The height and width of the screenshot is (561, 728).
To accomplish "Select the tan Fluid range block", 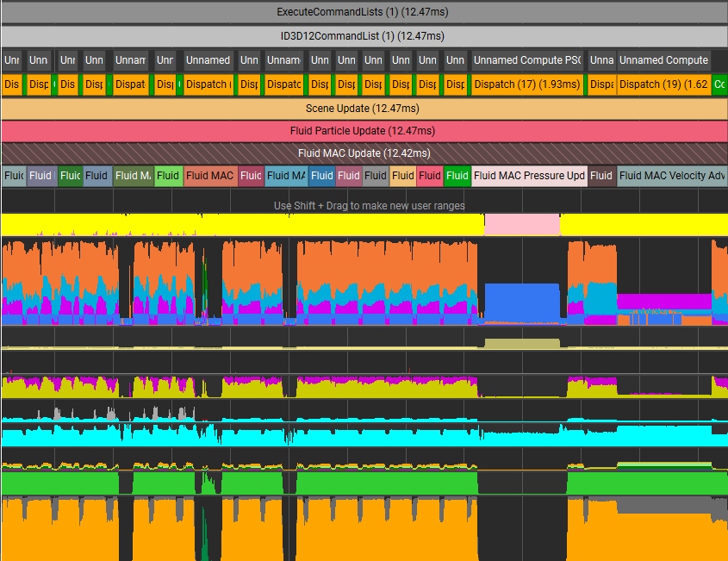I will point(403,176).
